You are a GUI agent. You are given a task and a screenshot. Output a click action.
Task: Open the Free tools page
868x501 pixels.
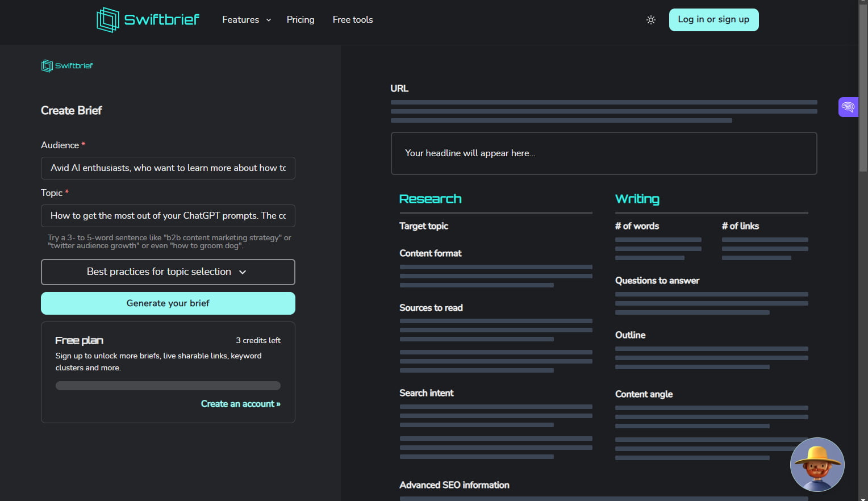click(352, 19)
